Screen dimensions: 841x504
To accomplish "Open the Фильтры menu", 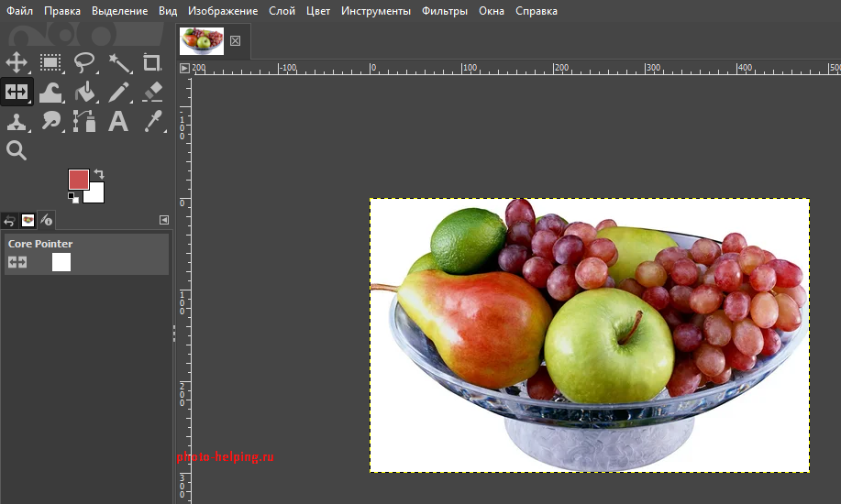I will [x=445, y=11].
